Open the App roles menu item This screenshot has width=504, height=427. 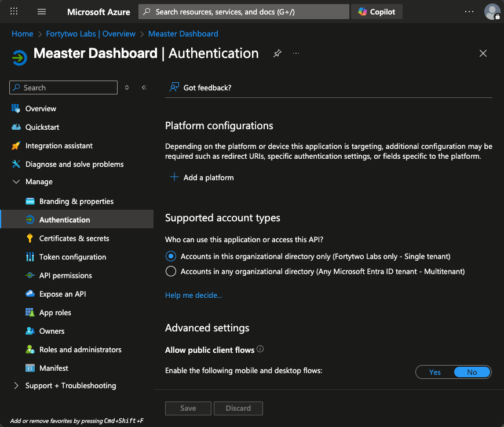55,312
